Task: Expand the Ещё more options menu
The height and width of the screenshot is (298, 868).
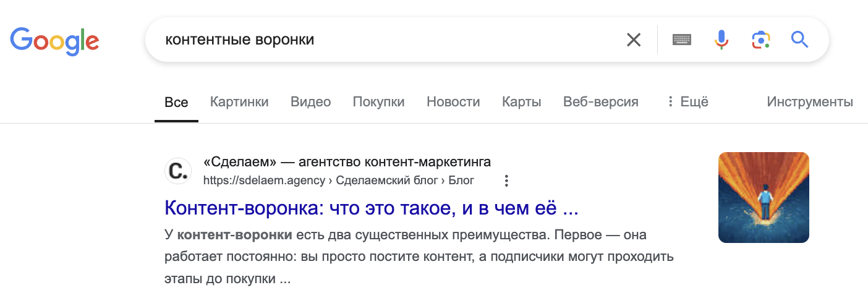Action: (x=687, y=101)
